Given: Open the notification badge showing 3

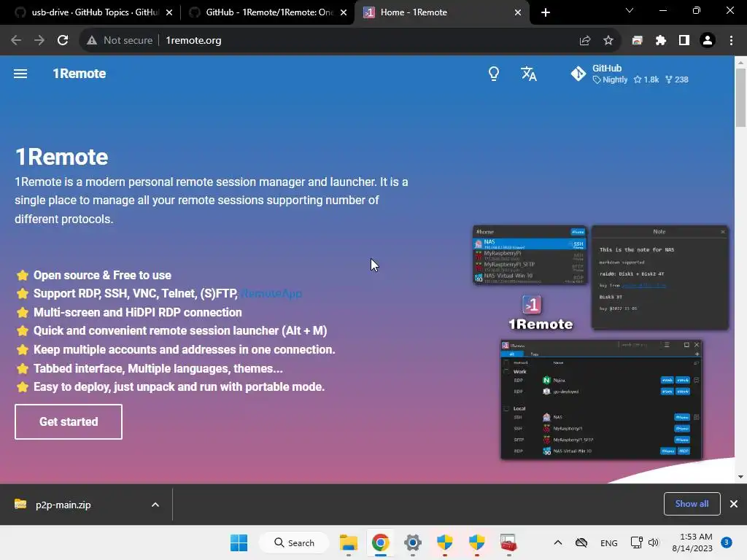Looking at the screenshot, I should [x=727, y=542].
